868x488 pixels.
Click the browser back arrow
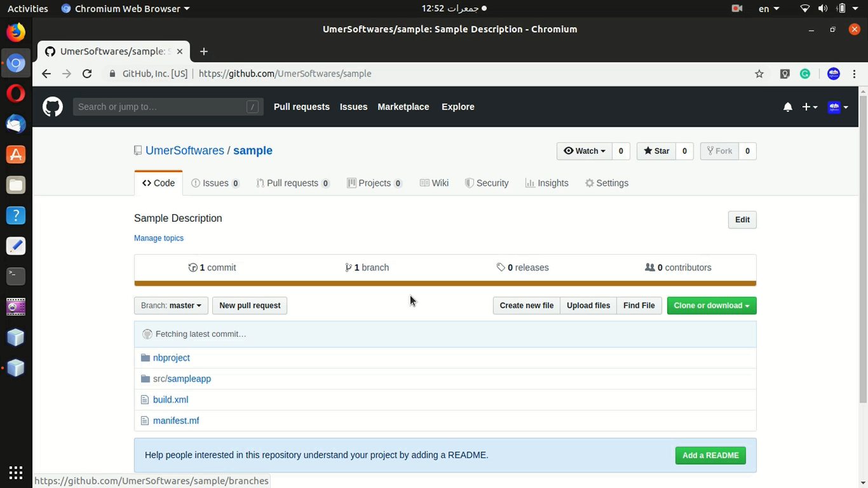coord(46,74)
